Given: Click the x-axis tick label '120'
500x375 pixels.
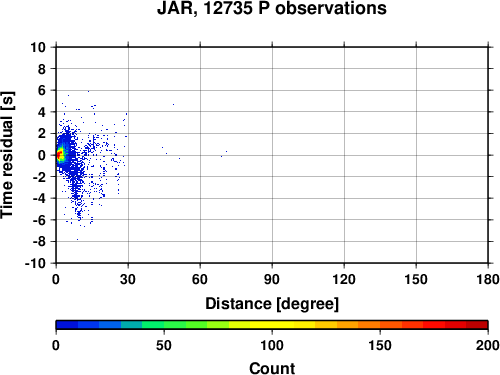Looking at the screenshot, I should tap(344, 279).
